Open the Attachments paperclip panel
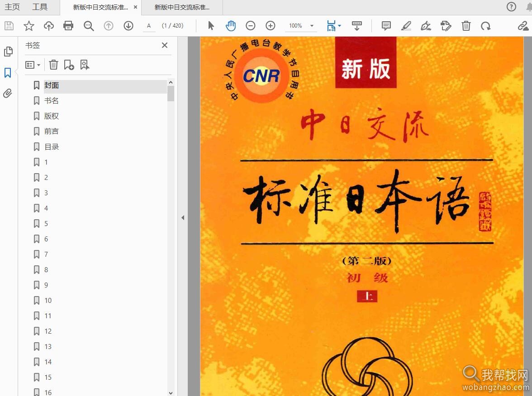Image resolution: width=532 pixels, height=396 pixels. coord(7,93)
